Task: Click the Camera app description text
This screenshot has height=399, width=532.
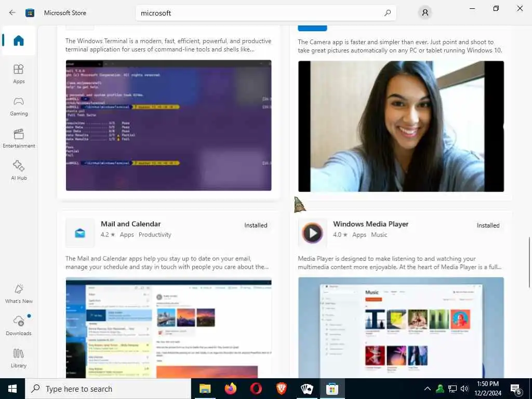Action: tap(400, 46)
